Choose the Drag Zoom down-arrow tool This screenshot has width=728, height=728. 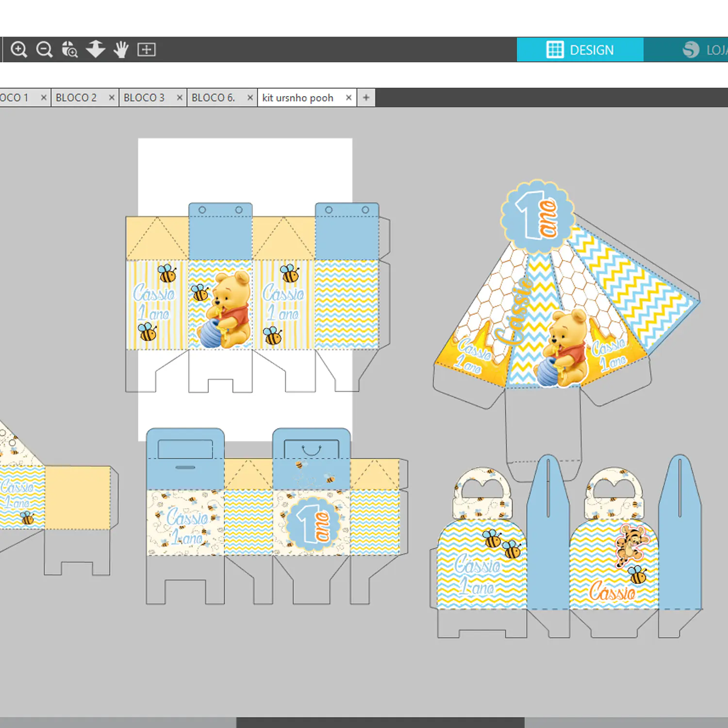point(96,50)
